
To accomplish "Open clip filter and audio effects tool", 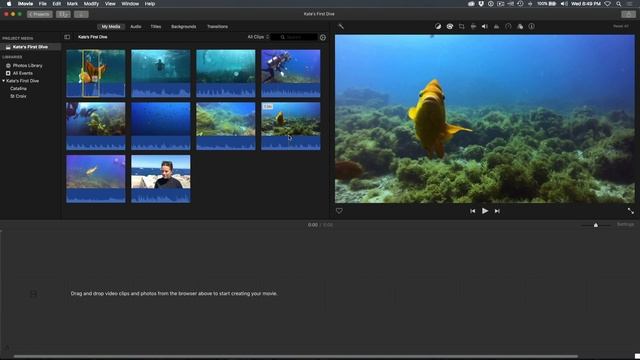I will pyautogui.click(x=520, y=27).
